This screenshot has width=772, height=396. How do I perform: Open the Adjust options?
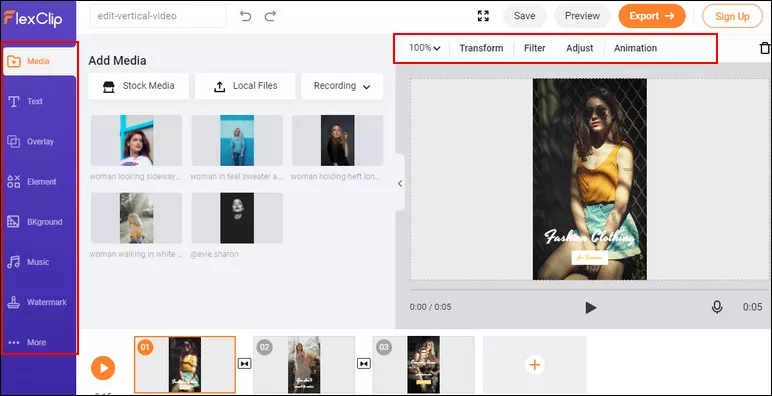coord(579,48)
